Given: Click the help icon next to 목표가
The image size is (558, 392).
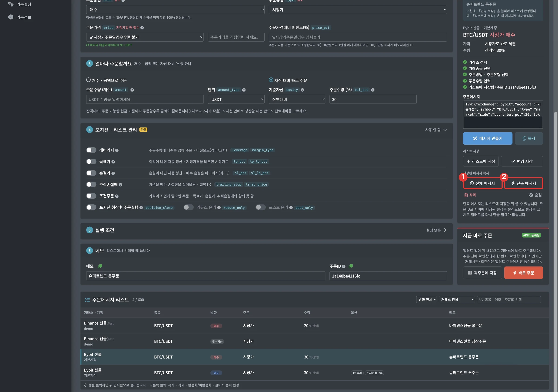Looking at the screenshot, I should click(113, 162).
